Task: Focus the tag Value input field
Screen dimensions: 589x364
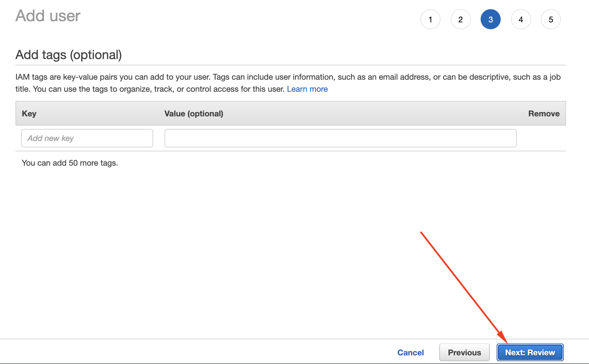Action: (x=341, y=138)
